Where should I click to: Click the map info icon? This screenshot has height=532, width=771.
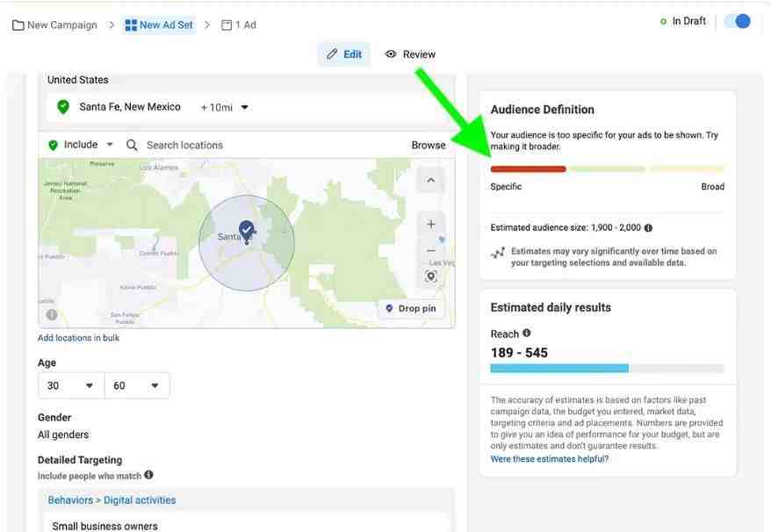coord(52,314)
